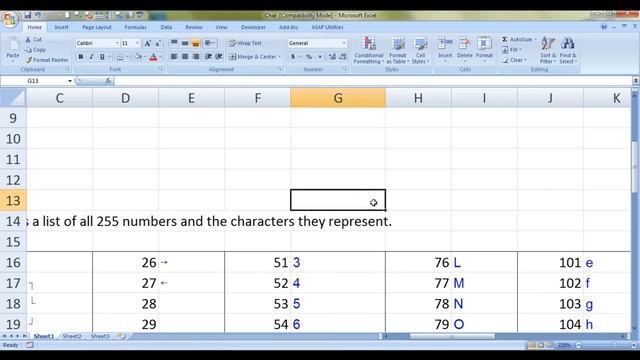640x360 pixels.
Task: Click Increase Indent icon
Action: pos(219,57)
